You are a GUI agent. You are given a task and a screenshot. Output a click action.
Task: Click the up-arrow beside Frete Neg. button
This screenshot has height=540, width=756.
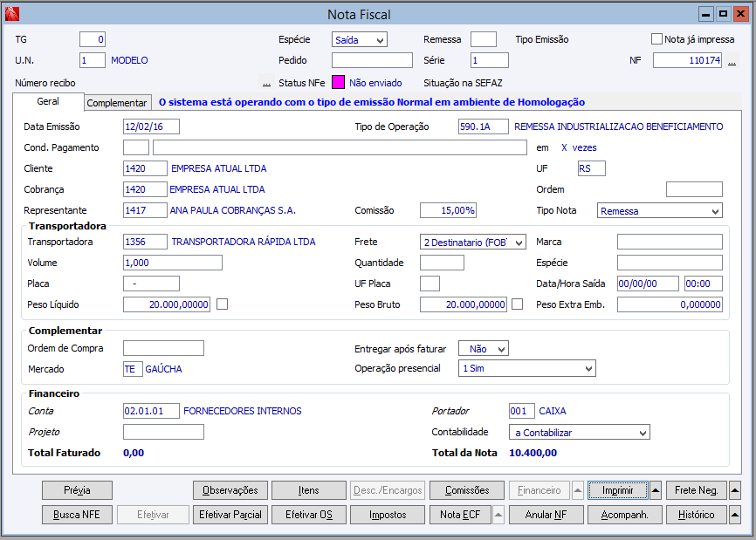click(x=735, y=490)
